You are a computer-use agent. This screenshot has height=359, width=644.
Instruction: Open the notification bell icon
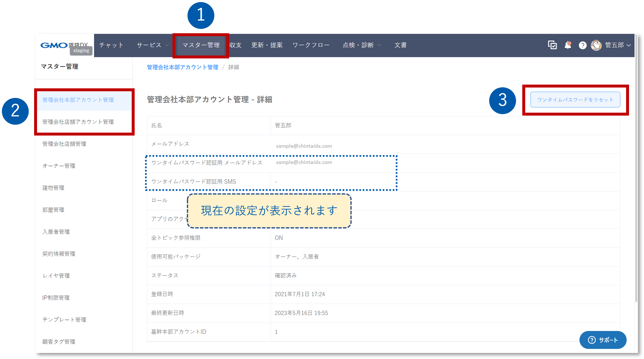click(568, 45)
